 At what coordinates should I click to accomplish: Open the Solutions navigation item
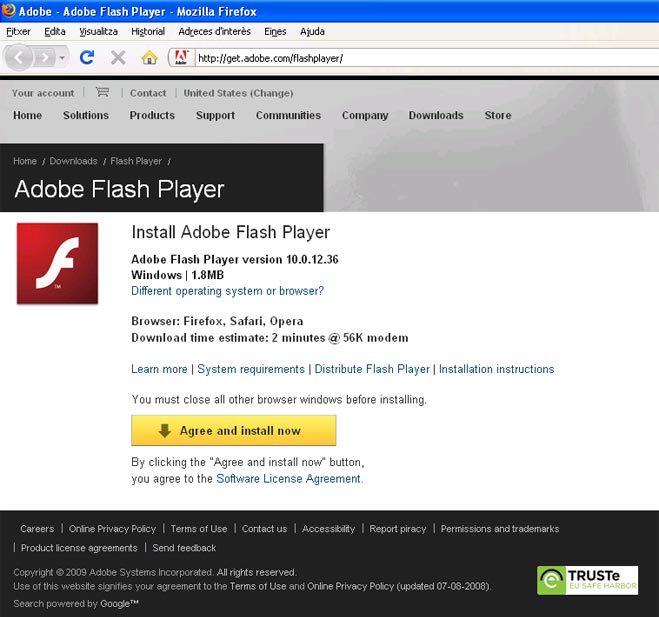(x=86, y=115)
